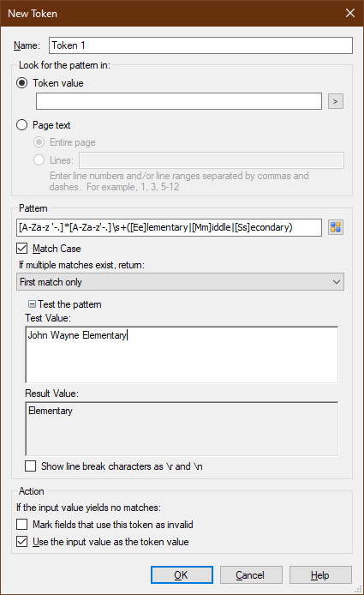Select the Page text radio button

pos(22,125)
